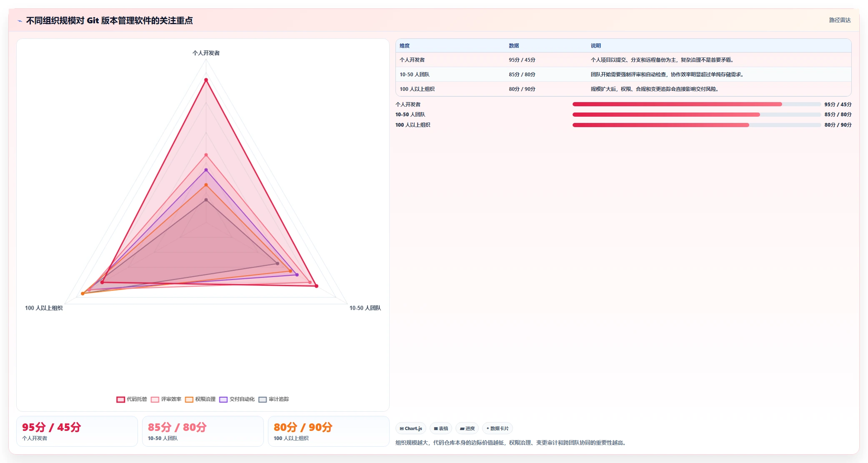
Task: Click the Chart.js tag chip
Action: [x=410, y=428]
